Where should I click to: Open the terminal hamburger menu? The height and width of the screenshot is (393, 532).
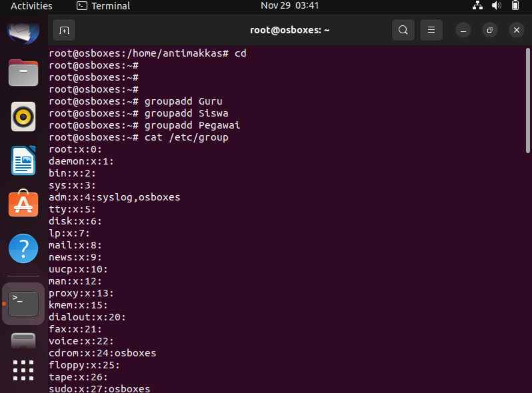[x=431, y=30]
